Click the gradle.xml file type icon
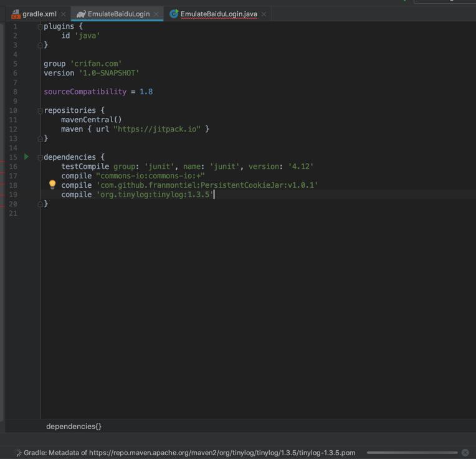 click(16, 14)
